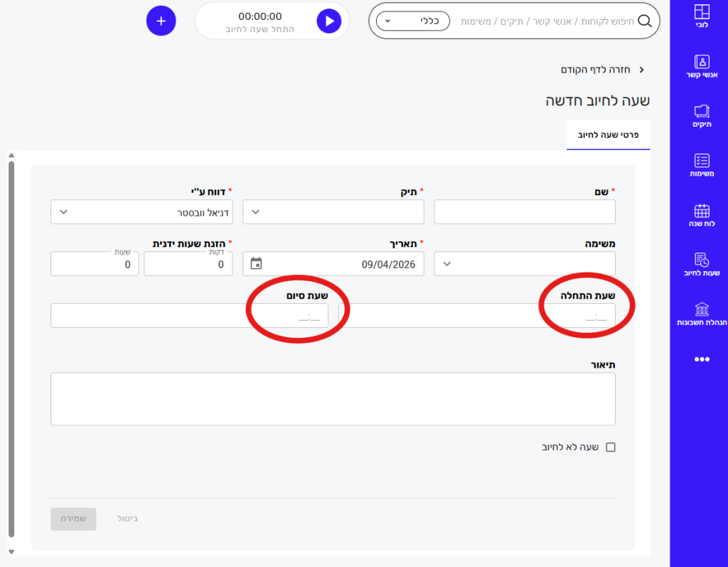Screen dimensions: 728x567
Task: Open the date picker calendar icon
Action: [257, 264]
